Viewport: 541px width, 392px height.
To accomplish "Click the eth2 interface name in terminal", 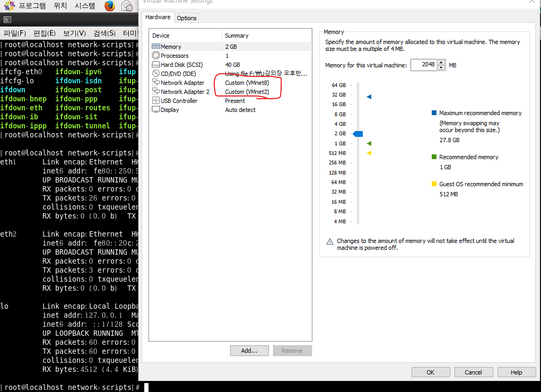I will tap(8, 234).
